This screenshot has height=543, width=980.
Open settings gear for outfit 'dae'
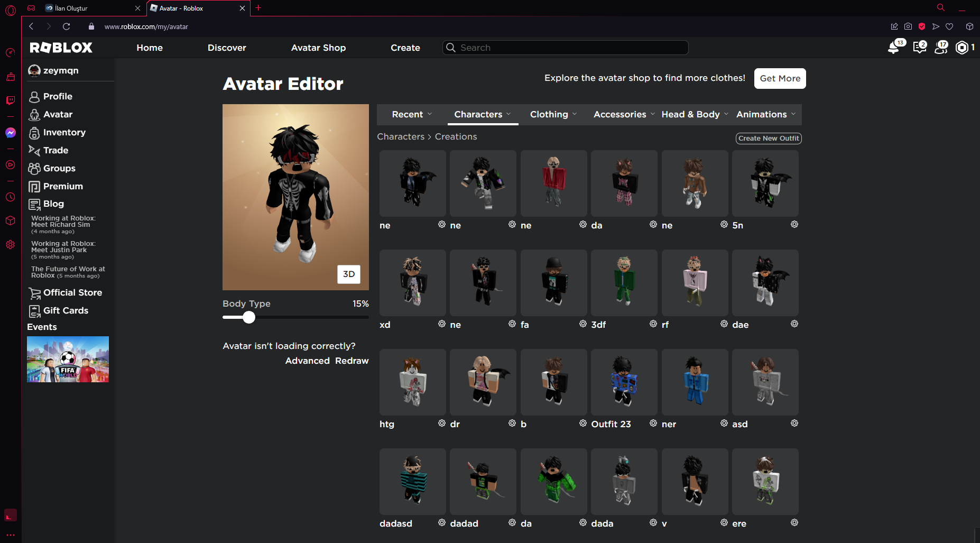coord(794,324)
